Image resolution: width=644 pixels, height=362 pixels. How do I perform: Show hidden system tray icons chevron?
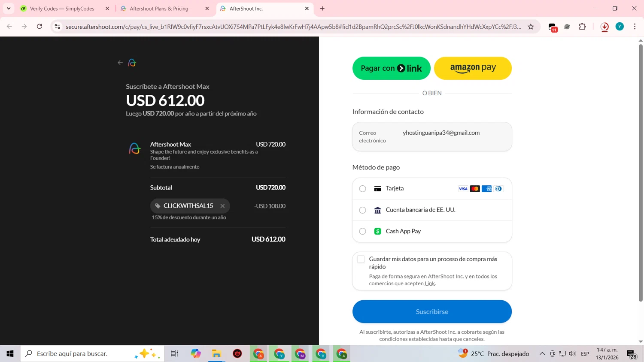click(542, 353)
